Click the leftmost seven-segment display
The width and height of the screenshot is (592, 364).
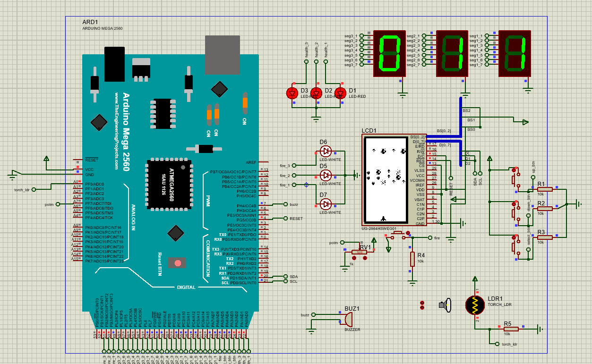coord(389,53)
